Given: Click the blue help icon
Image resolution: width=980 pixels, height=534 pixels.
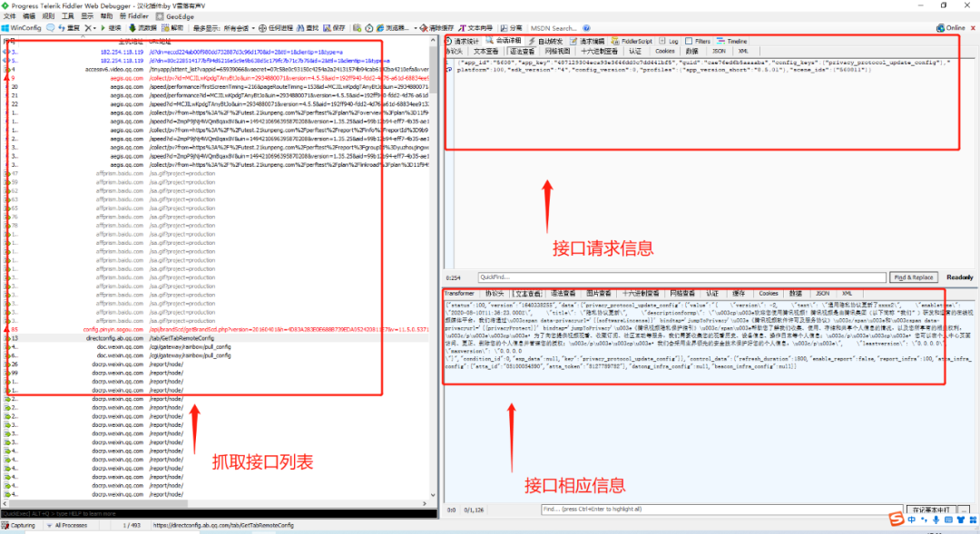Looking at the screenshot, I should 586,28.
